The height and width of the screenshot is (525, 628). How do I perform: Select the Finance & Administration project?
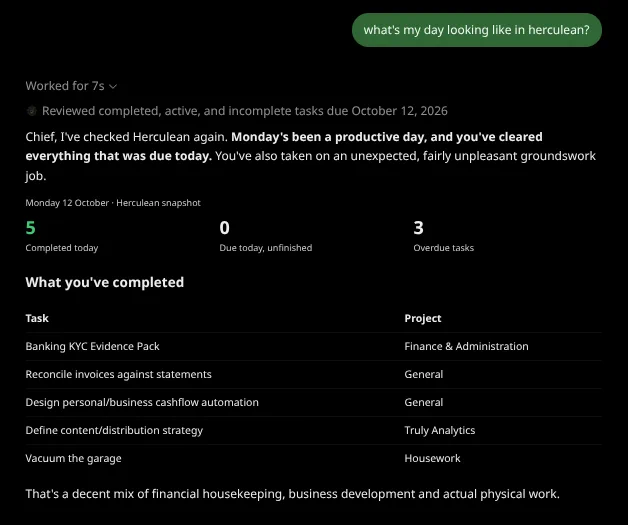coord(466,346)
